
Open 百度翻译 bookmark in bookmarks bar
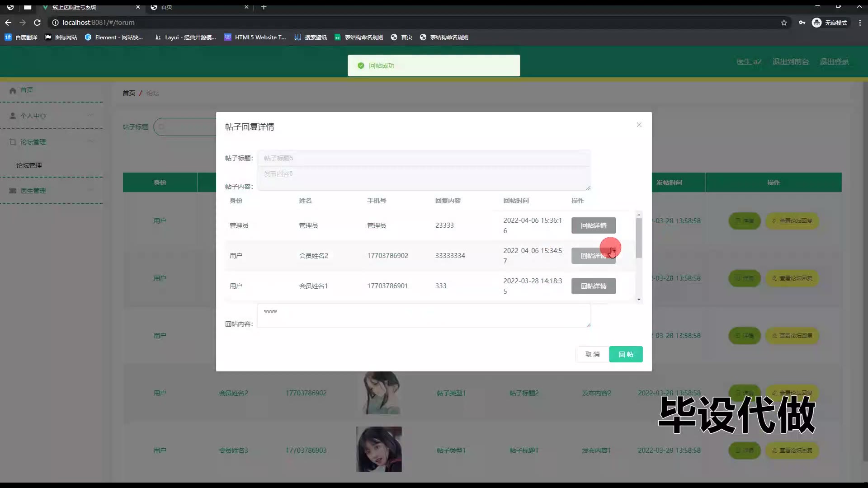(21, 37)
